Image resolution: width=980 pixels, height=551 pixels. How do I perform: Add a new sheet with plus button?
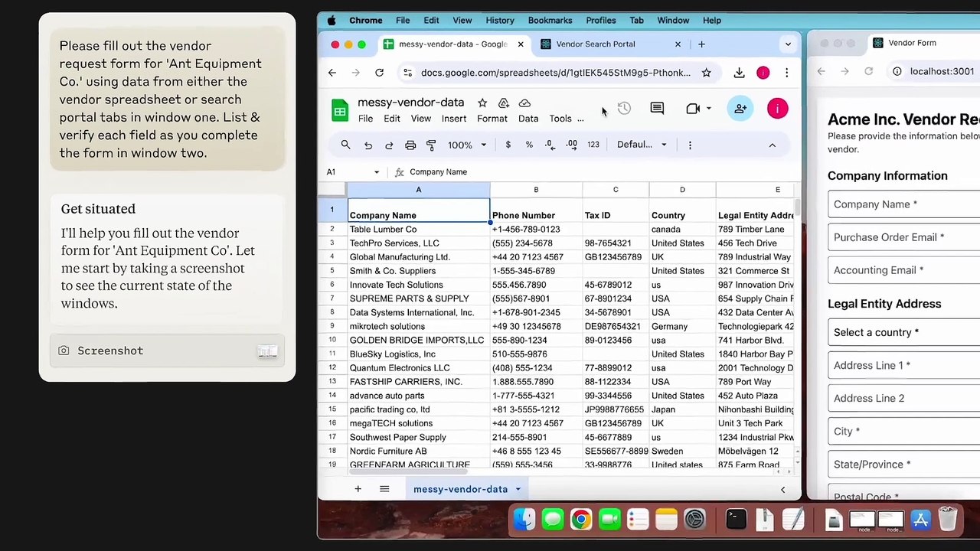click(358, 489)
